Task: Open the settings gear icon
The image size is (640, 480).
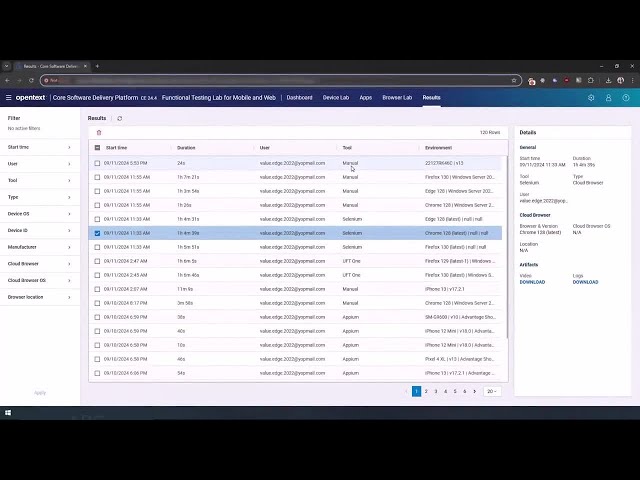Action: (591, 98)
